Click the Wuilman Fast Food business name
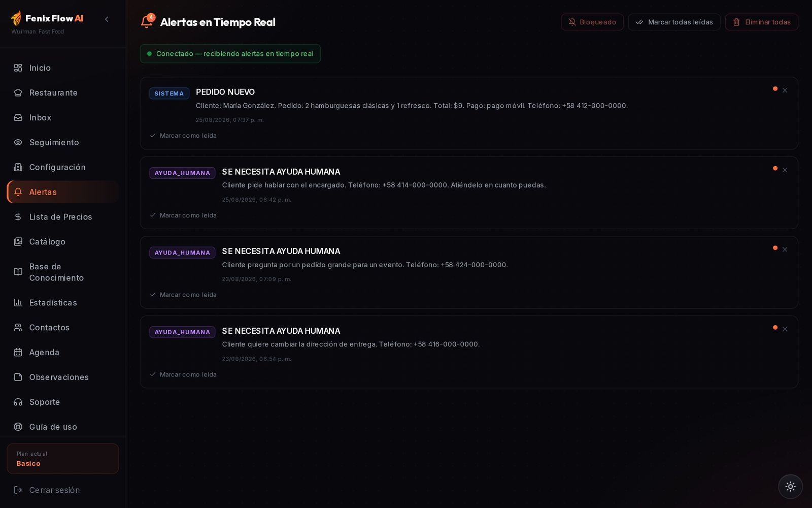812x508 pixels. [38, 31]
